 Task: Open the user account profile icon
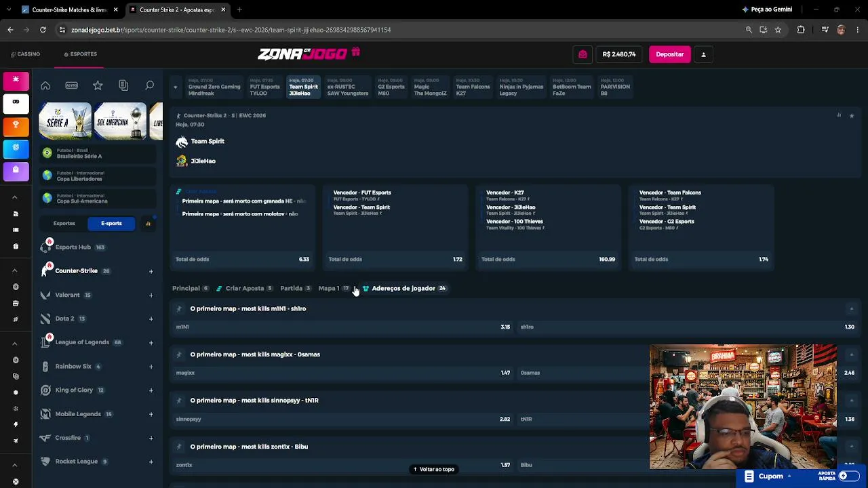click(703, 54)
